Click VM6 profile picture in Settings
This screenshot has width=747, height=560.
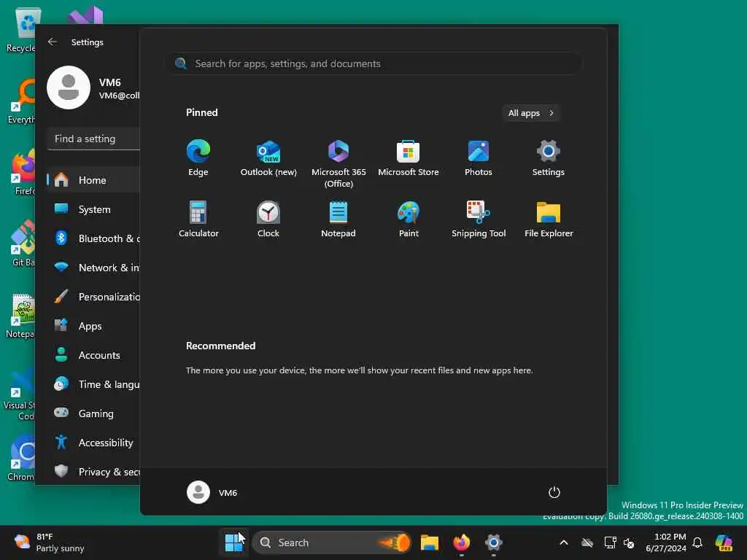pos(69,87)
